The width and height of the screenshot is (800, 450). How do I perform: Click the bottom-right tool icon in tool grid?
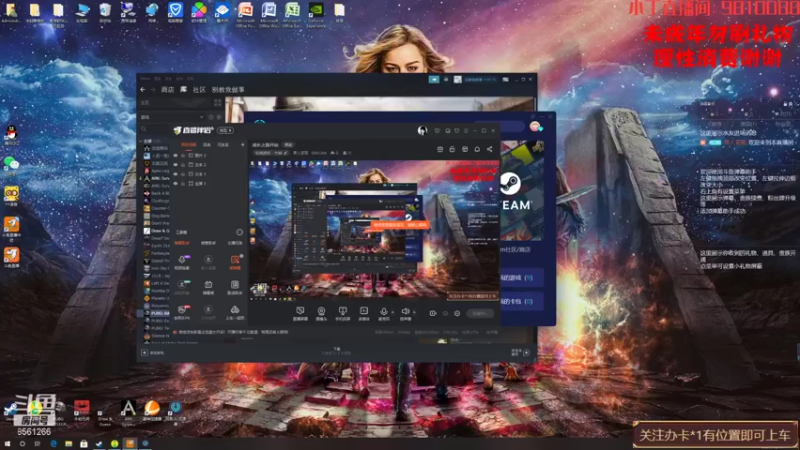pyautogui.click(x=235, y=312)
